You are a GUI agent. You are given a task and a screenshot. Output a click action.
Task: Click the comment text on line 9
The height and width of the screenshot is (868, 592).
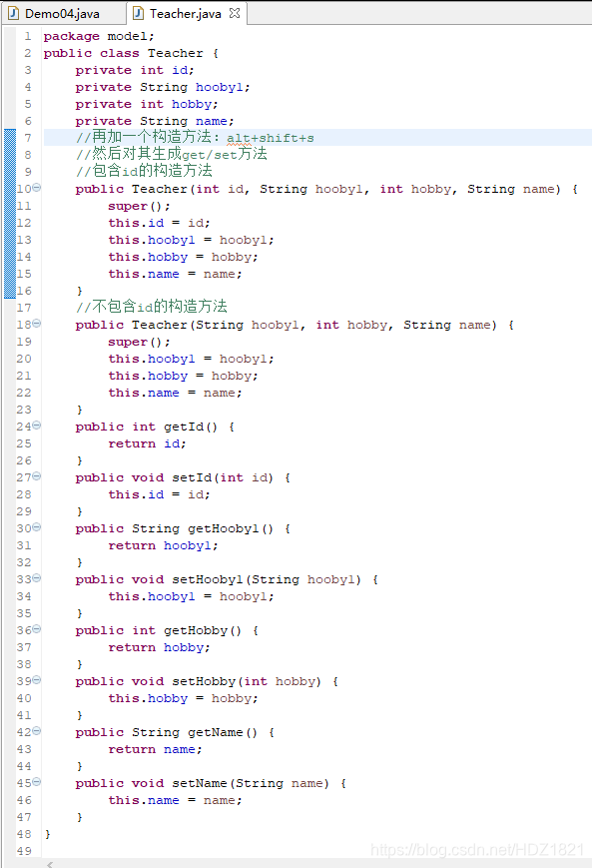point(144,171)
